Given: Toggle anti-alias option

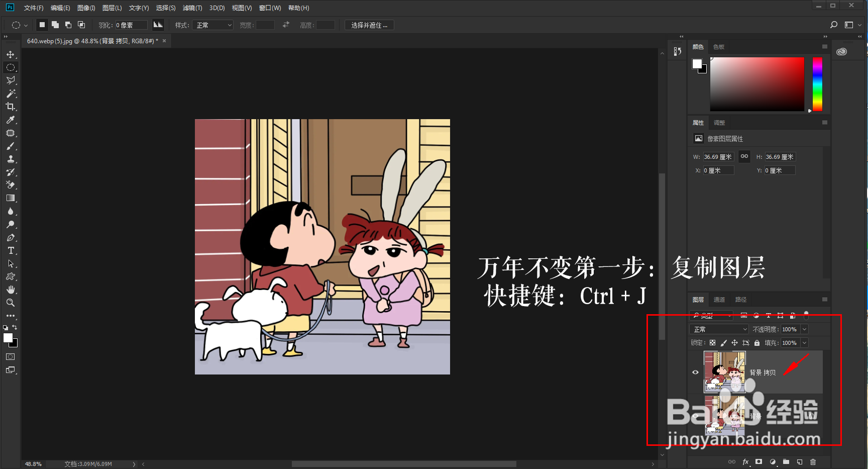Looking at the screenshot, I should (158, 25).
